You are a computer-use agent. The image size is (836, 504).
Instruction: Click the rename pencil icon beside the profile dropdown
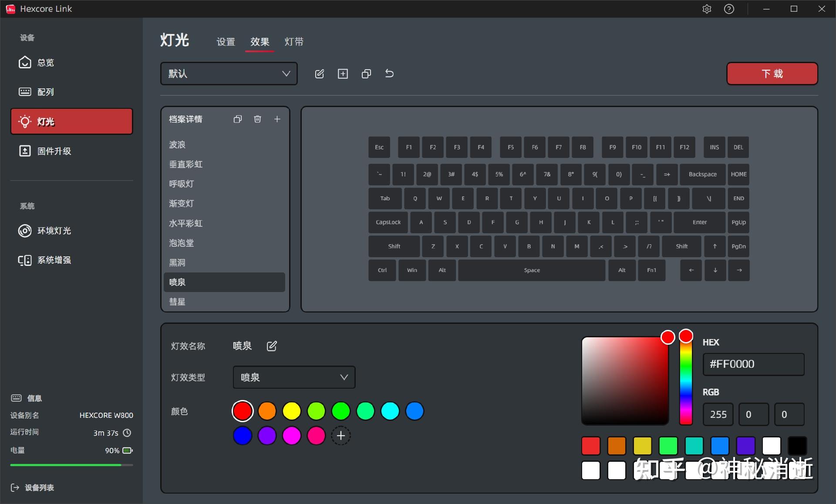coord(319,74)
